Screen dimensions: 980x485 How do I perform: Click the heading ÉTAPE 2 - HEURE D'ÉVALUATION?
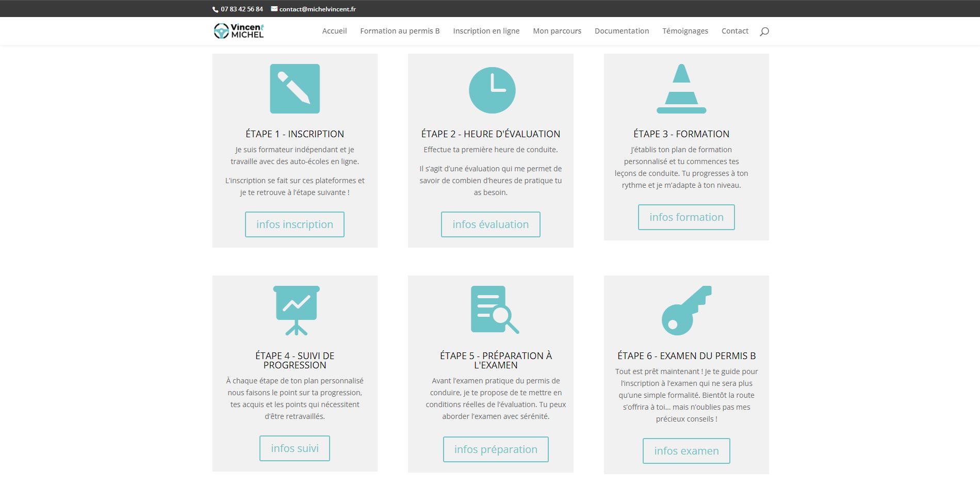click(491, 134)
